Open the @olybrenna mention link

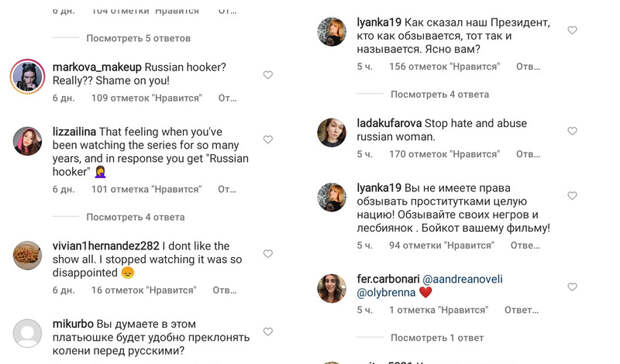(386, 293)
